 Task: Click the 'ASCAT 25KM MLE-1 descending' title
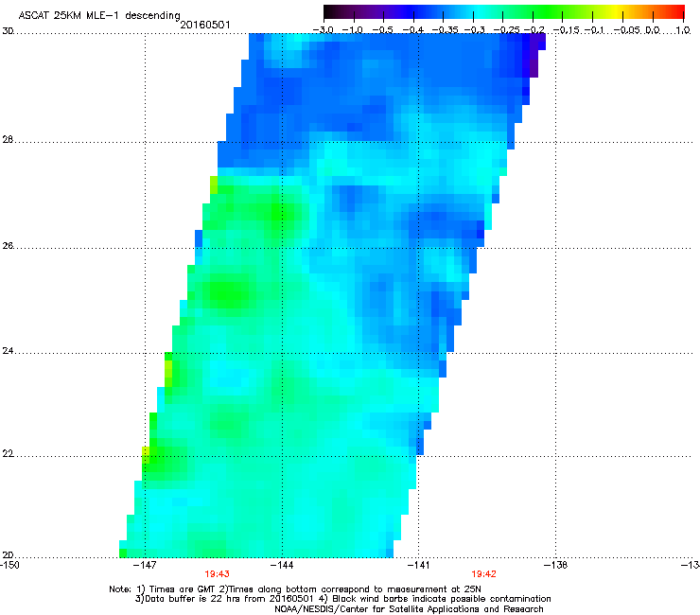pos(99,16)
